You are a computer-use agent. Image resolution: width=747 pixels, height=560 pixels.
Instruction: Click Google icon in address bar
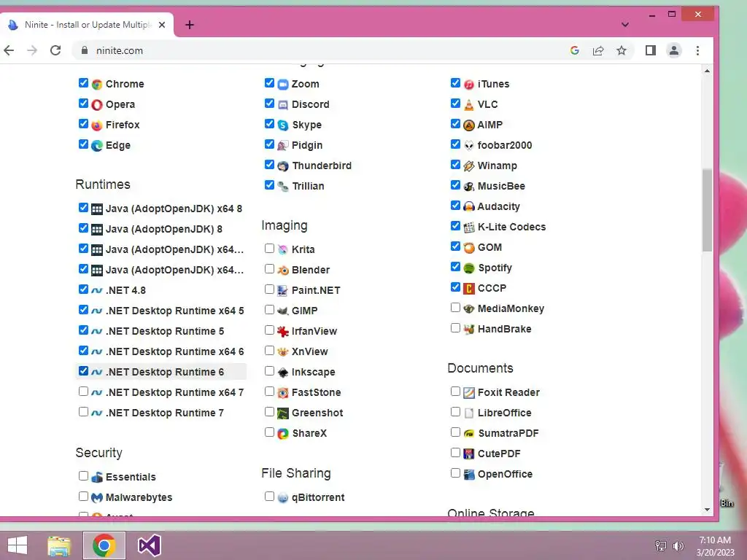coord(575,50)
